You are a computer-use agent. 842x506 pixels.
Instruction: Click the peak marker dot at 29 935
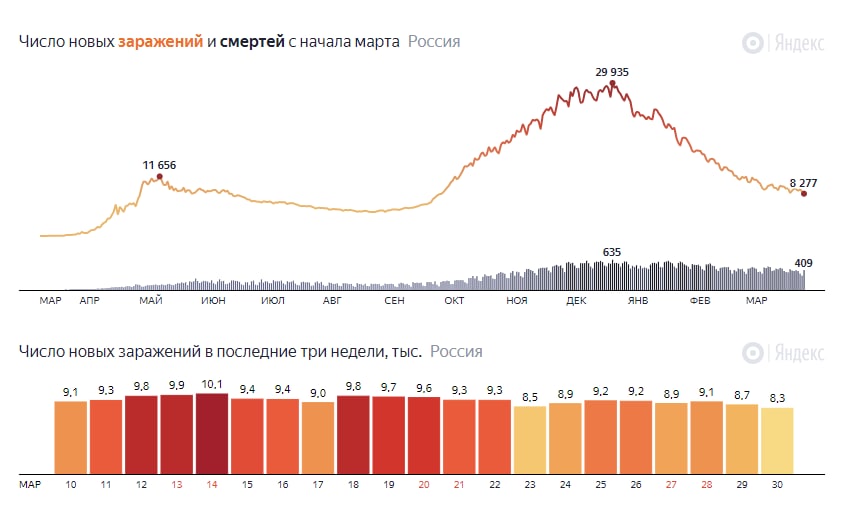612,84
